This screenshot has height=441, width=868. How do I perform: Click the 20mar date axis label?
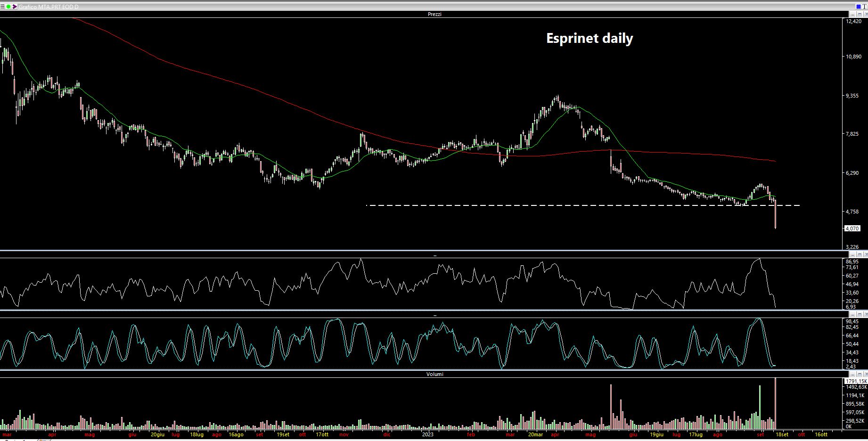click(x=535, y=434)
